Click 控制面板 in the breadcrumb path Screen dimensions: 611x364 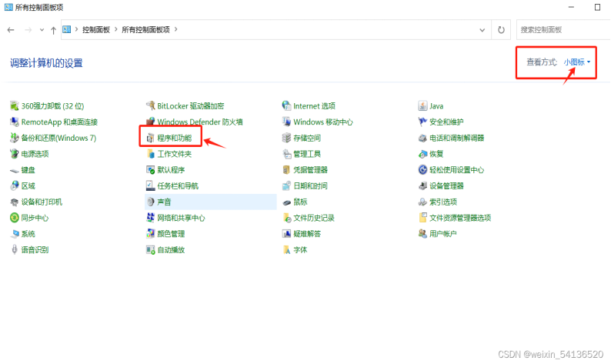pyautogui.click(x=96, y=29)
